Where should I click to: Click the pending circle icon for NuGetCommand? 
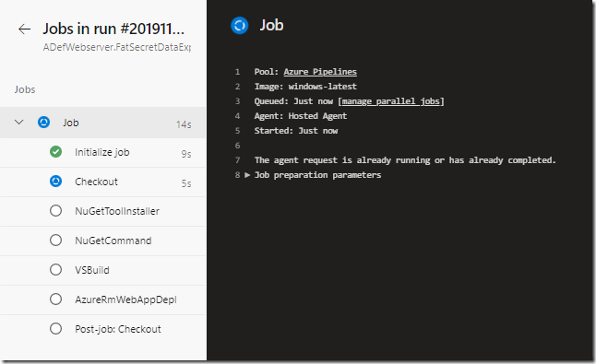[56, 241]
